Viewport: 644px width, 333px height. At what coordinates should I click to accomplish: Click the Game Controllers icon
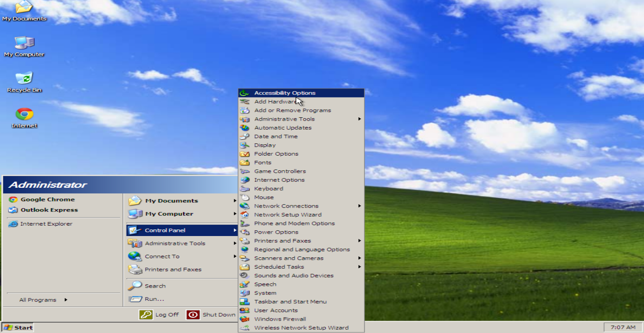pos(244,171)
